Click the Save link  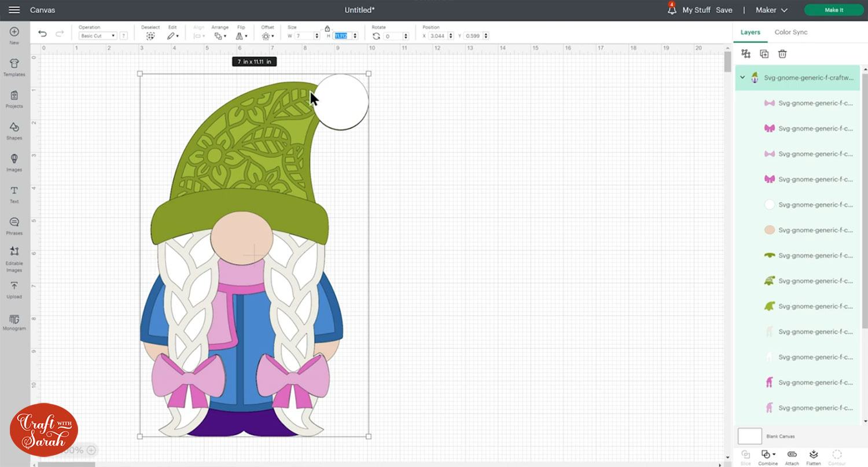coord(724,10)
